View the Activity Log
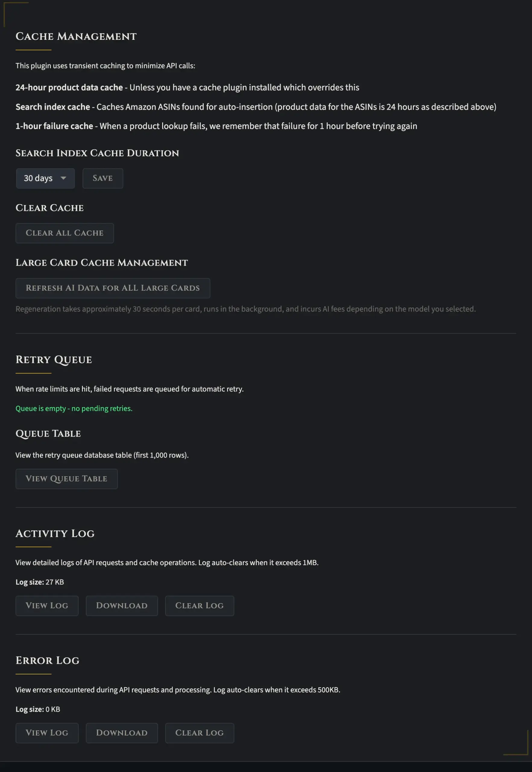 (x=47, y=606)
